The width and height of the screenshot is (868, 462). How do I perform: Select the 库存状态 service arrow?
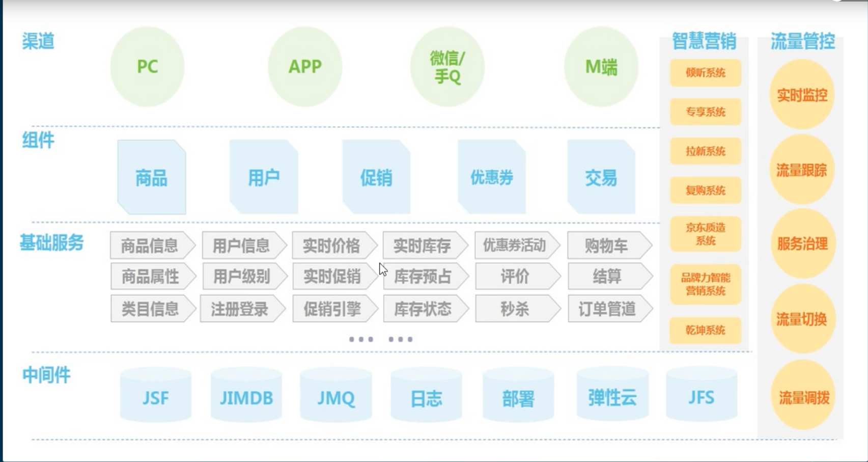pyautogui.click(x=426, y=309)
